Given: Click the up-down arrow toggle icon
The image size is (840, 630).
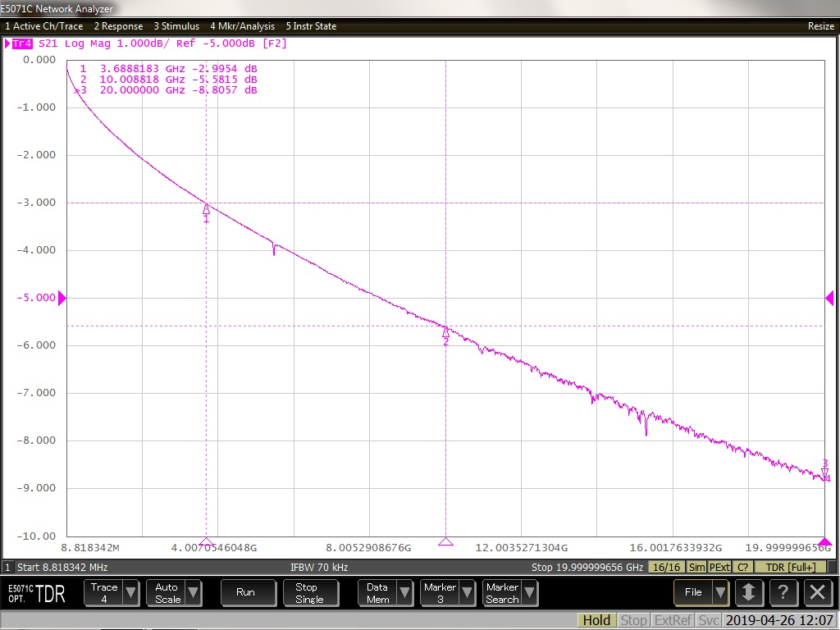Looking at the screenshot, I should (x=748, y=592).
